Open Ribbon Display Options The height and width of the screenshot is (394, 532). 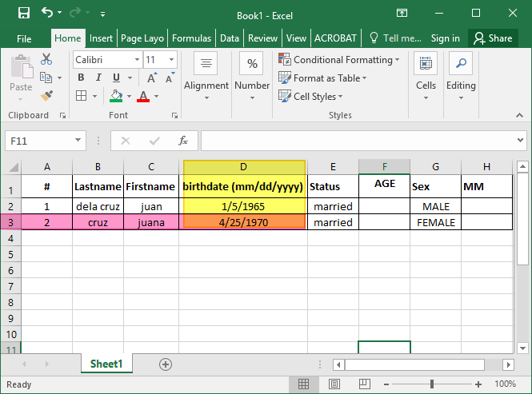[402, 14]
